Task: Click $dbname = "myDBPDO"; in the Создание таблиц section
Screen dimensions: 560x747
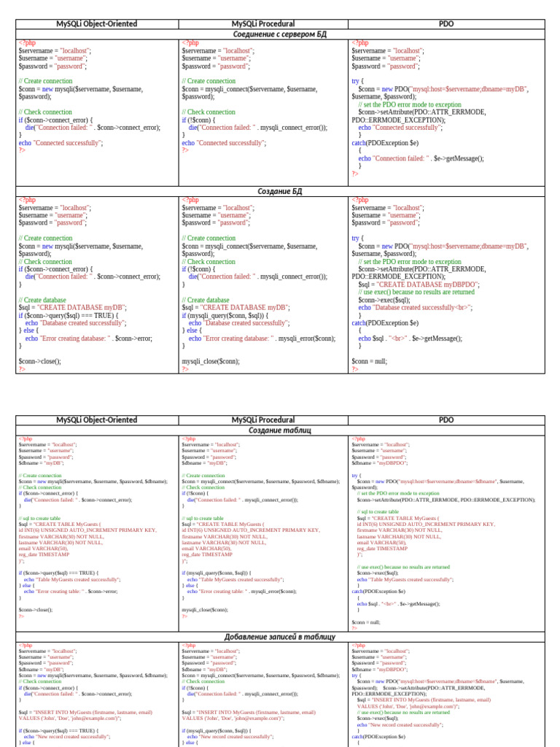Action: coord(379,463)
